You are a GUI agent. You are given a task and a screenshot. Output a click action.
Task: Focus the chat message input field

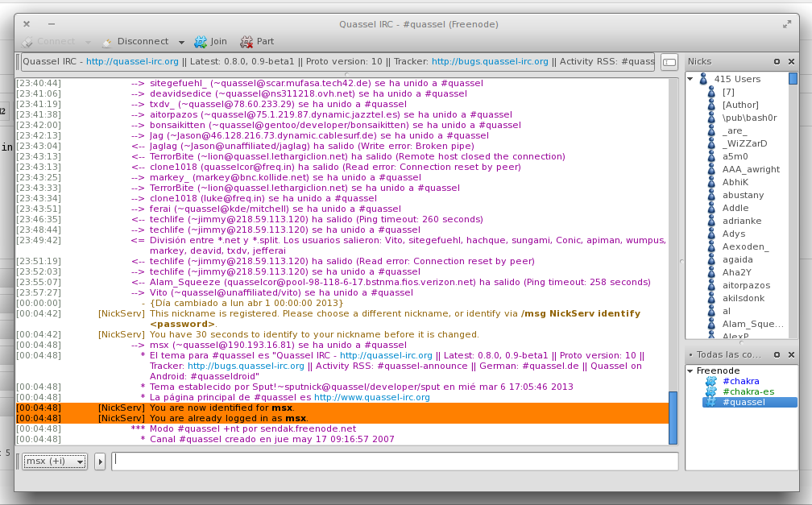395,461
